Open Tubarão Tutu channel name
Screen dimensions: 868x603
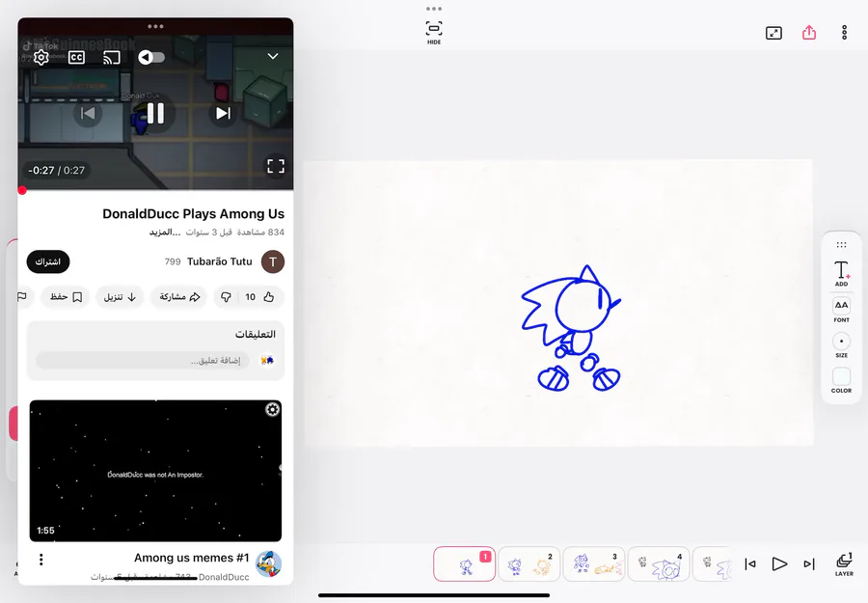[x=219, y=261]
